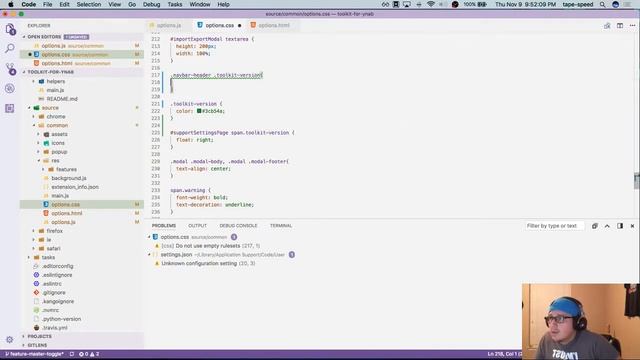640x360 pixels.
Task: Open the Search view in activity bar
Action: point(10,49)
